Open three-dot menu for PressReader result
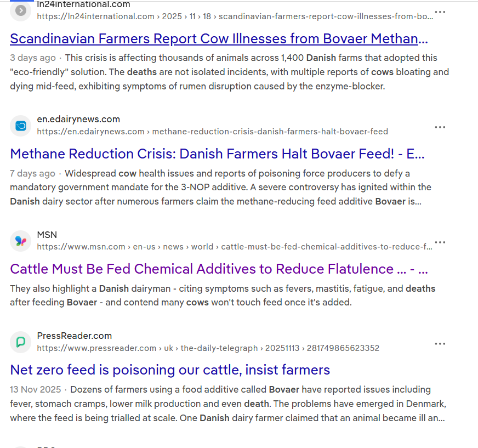 [440, 344]
